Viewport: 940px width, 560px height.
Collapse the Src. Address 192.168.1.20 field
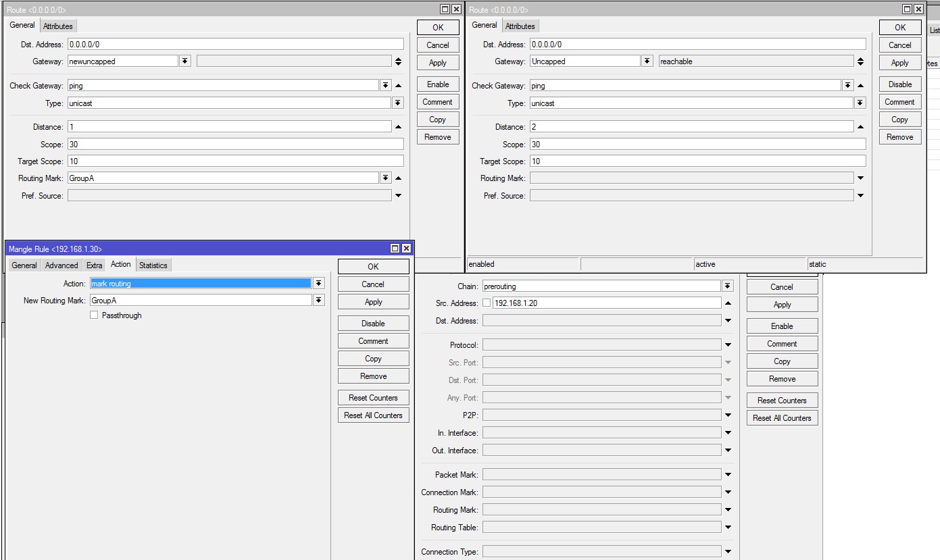click(x=728, y=303)
